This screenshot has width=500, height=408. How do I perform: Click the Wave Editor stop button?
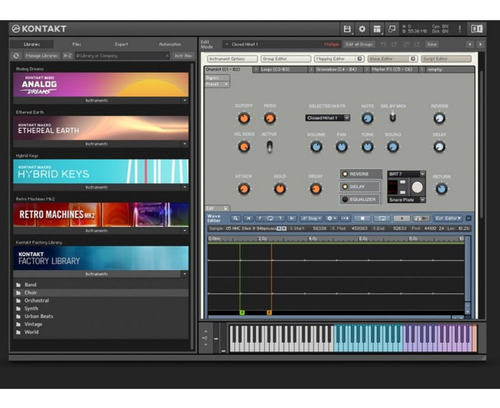click(x=362, y=218)
